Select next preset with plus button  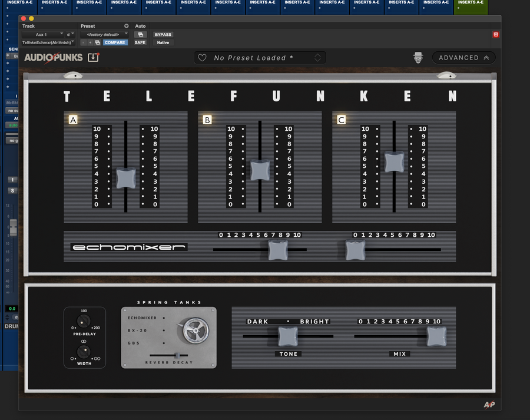(x=90, y=42)
